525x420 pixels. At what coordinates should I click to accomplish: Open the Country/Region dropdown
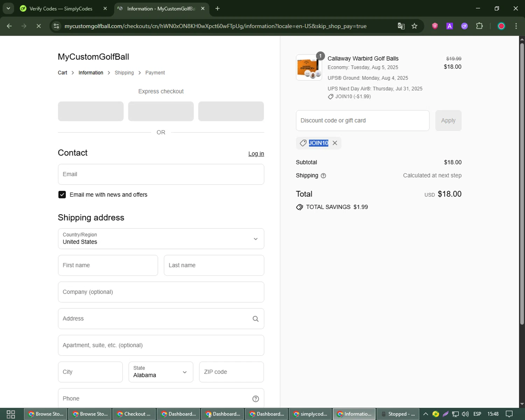[161, 239]
